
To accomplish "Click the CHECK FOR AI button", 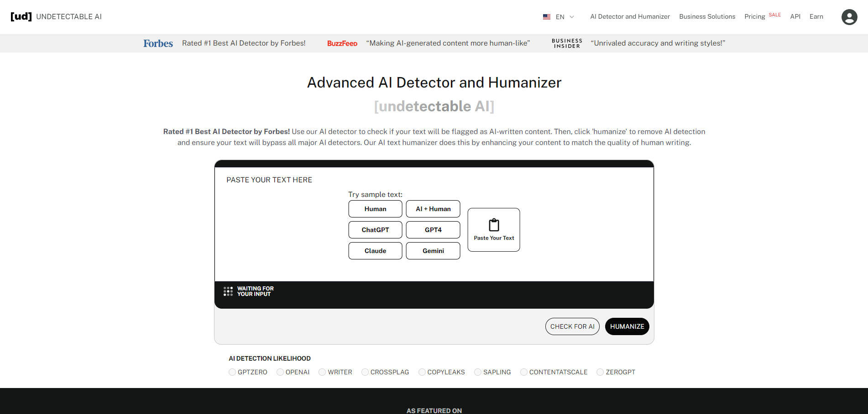I will [x=572, y=326].
